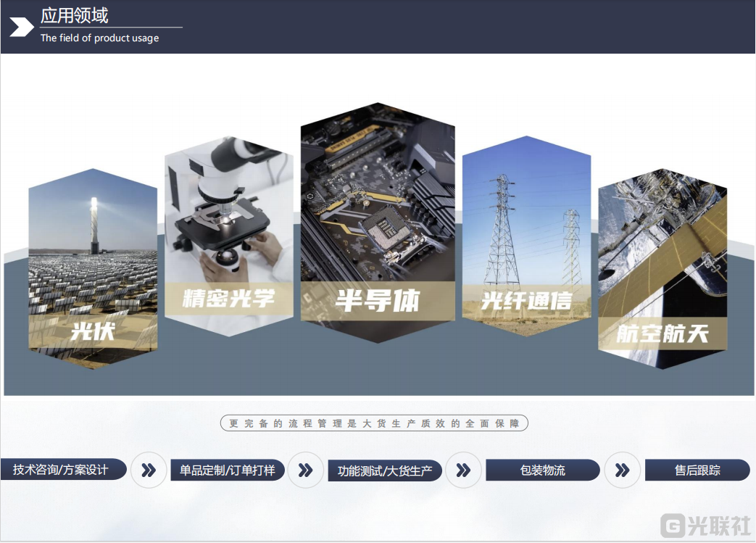
Task: Click the 应用领域 heading title
Action: click(74, 15)
